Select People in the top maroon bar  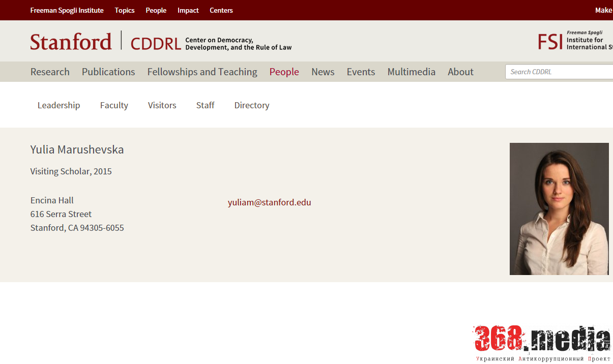(156, 10)
